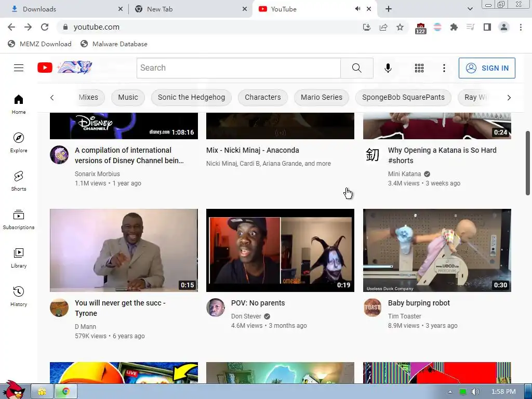Select the Mario Series chip
The width and height of the screenshot is (532, 399).
[321, 97]
